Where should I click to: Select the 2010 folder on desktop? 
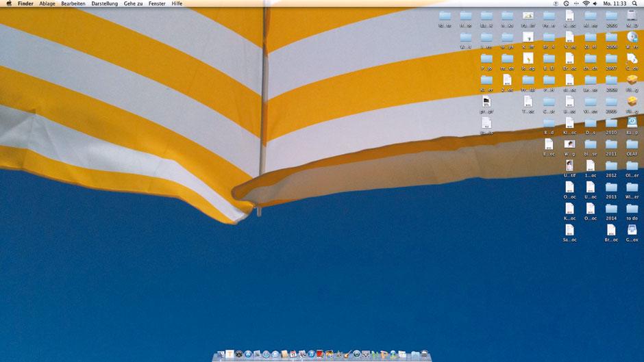tap(612, 126)
